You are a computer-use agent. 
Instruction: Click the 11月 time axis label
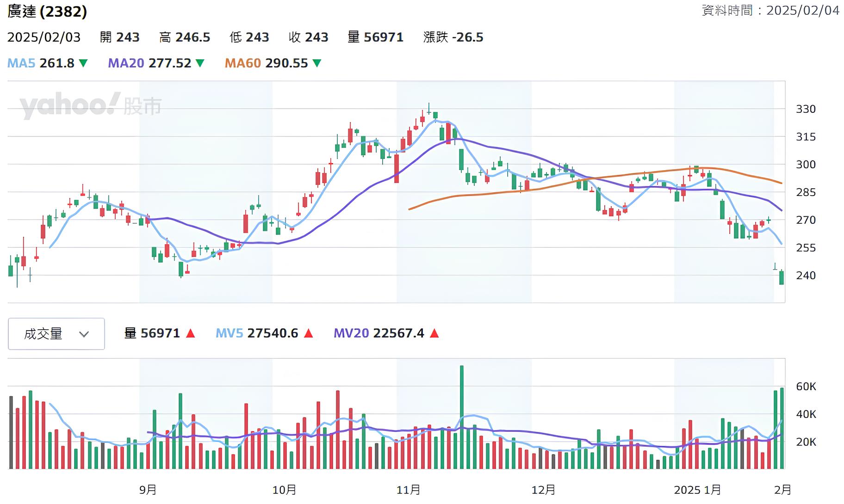click(x=409, y=490)
